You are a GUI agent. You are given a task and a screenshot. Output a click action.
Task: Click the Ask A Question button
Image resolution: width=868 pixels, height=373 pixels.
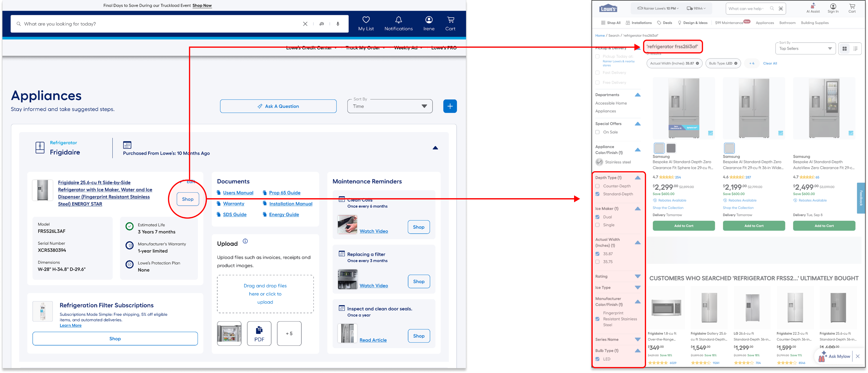point(278,106)
